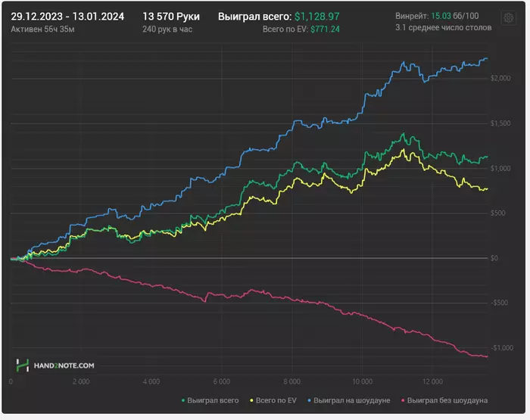Click the green legend dot for 'Выиграл всего'

click(x=183, y=401)
